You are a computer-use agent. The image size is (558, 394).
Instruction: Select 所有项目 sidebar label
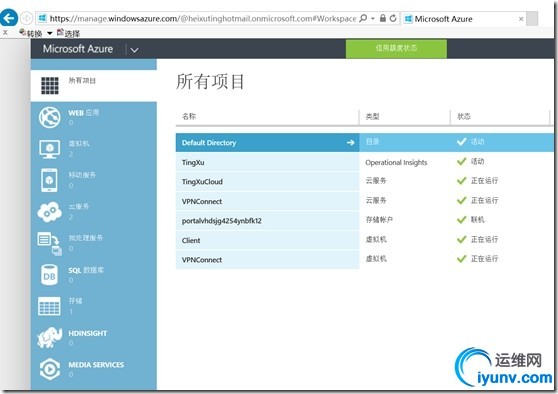[82, 80]
